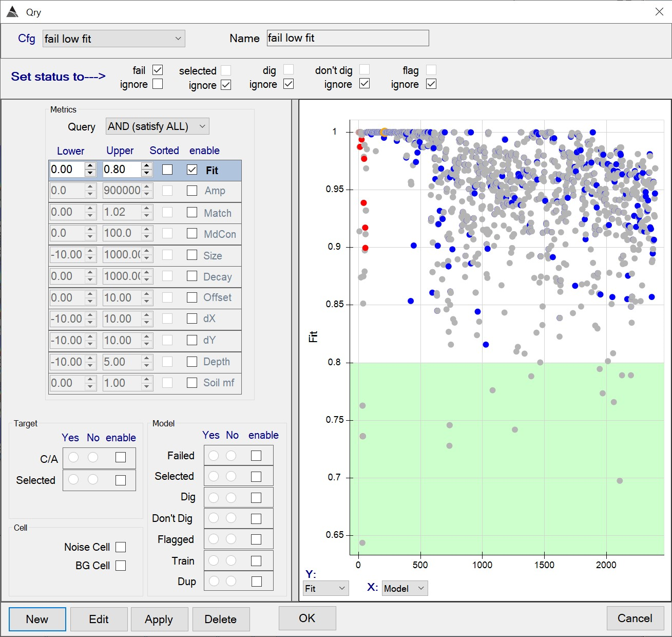
Task: Enable the Soil mf metric checkbox
Action: [x=192, y=383]
